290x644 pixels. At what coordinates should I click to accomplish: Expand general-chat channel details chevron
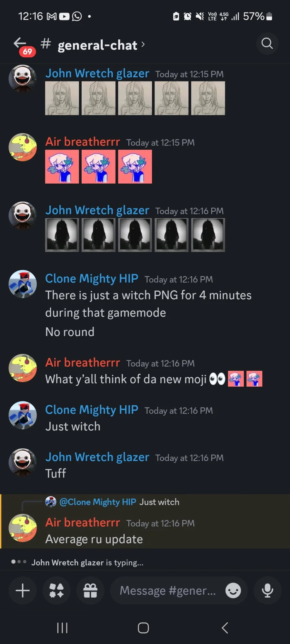click(x=143, y=44)
